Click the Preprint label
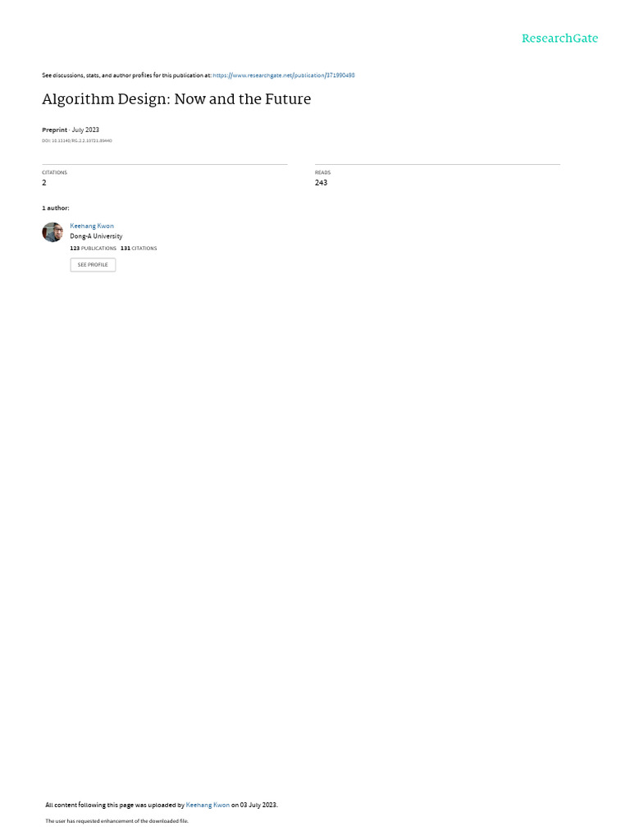Screen dimensions: 630x840 coord(55,130)
